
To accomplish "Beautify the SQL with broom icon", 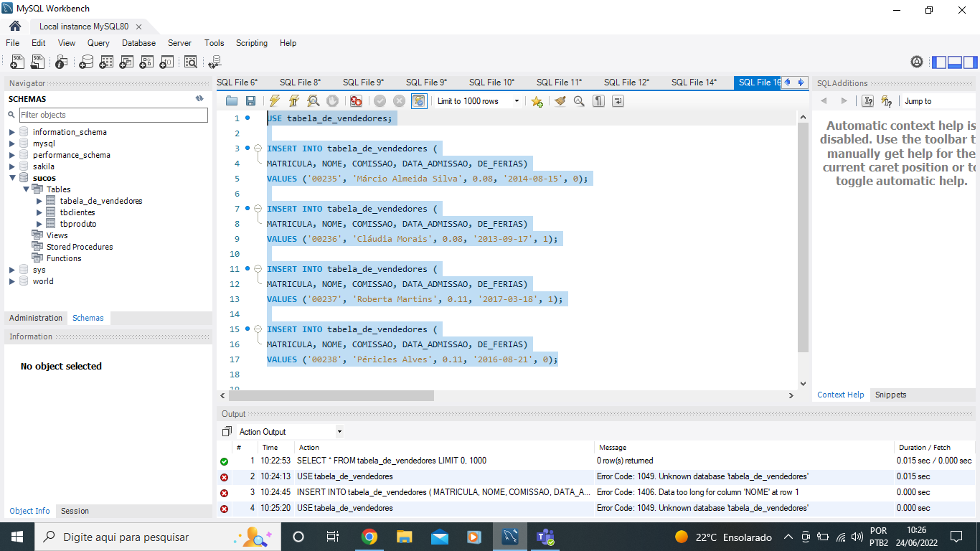I will click(x=560, y=101).
